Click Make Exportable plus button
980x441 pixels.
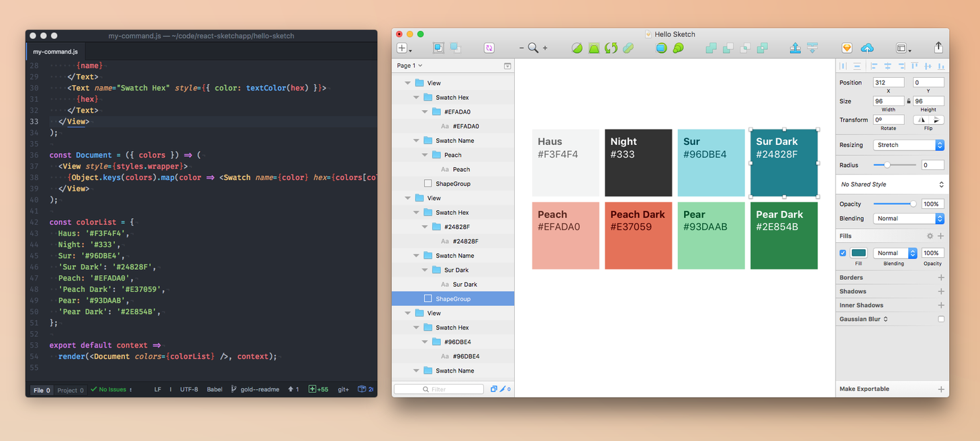[941, 389]
